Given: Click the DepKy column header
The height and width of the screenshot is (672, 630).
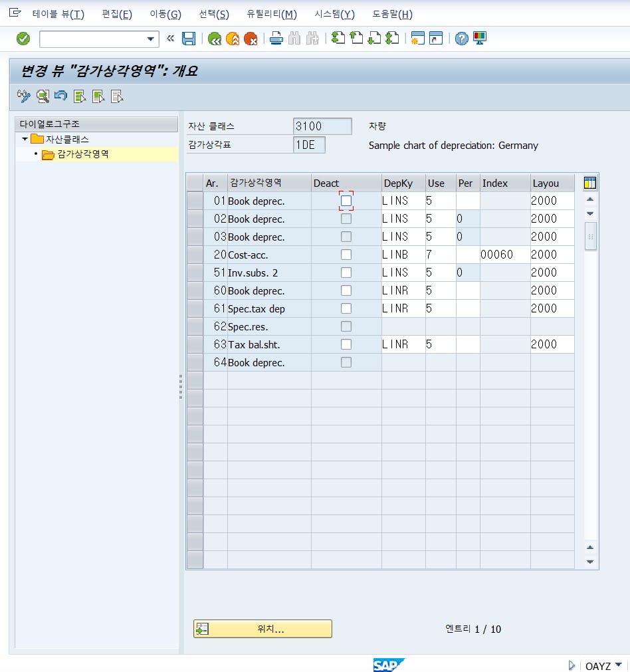Looking at the screenshot, I should tap(403, 183).
